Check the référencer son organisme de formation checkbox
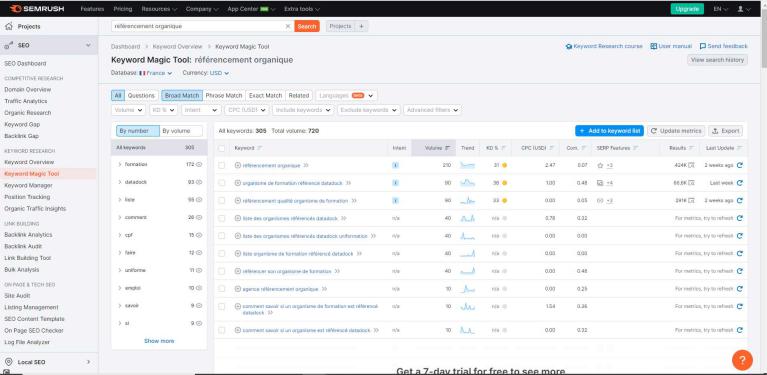Viewport: 767px width, 375px height. click(222, 271)
